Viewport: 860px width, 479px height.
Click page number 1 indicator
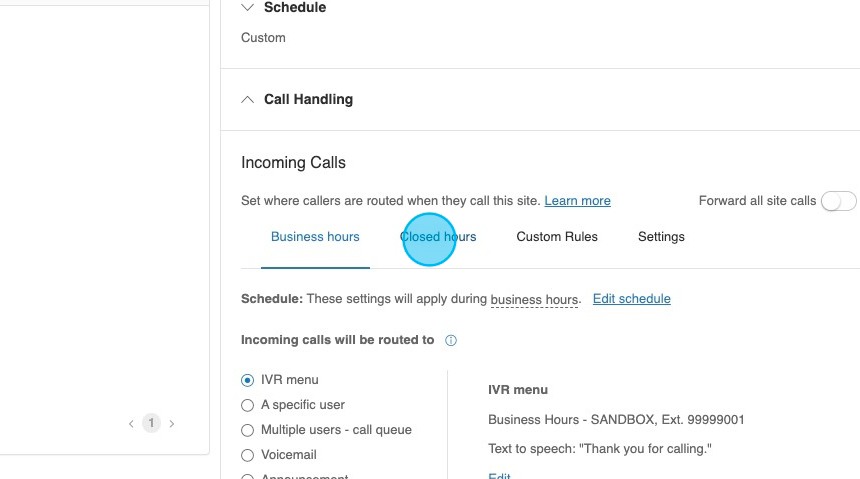151,424
